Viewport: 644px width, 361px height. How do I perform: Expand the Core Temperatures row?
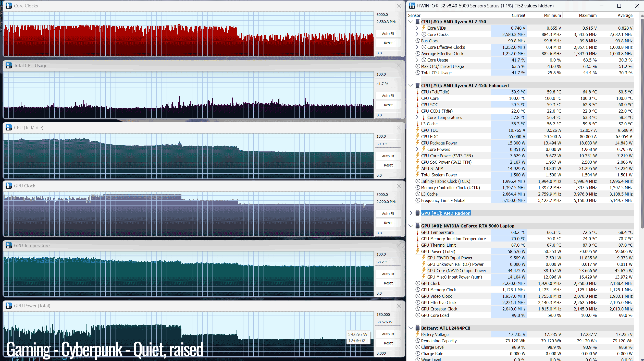point(417,117)
